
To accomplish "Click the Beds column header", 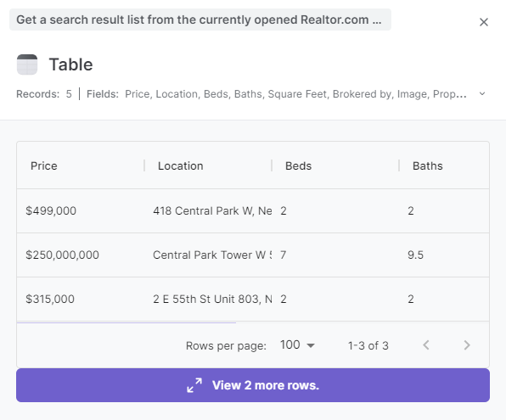I will (335, 165).
